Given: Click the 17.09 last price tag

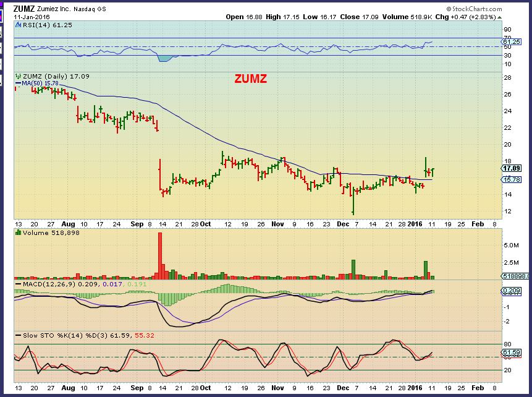Looking at the screenshot, I should [512, 168].
